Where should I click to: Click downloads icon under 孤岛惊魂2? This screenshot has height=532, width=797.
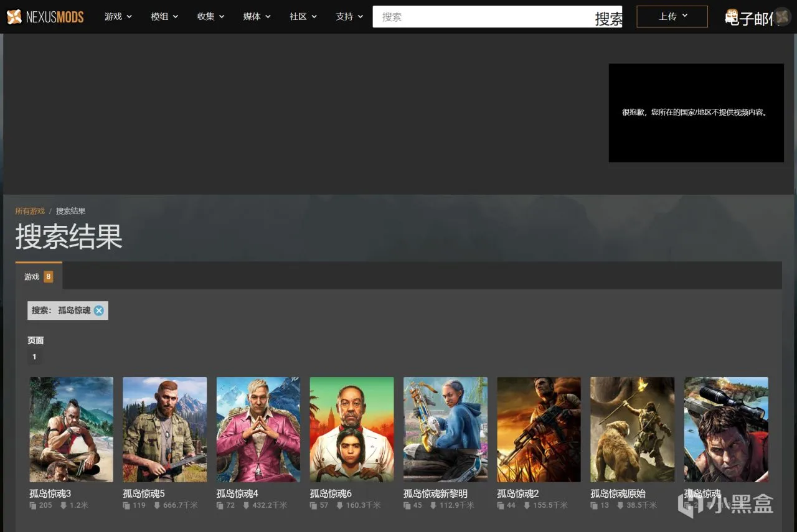tap(527, 505)
